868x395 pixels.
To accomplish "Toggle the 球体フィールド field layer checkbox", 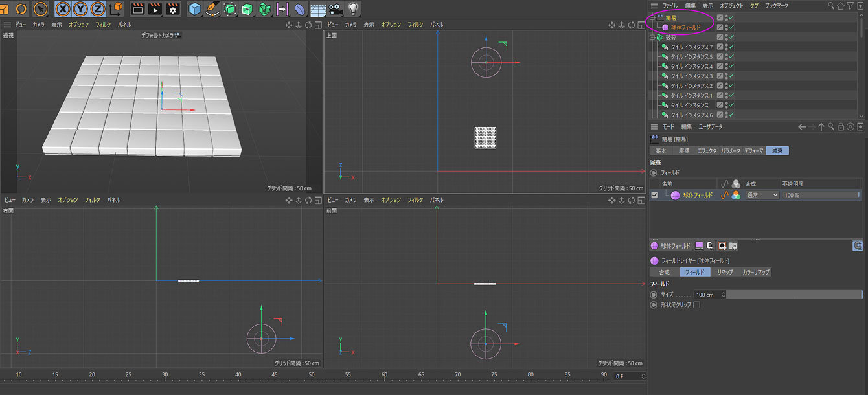I will 655,195.
